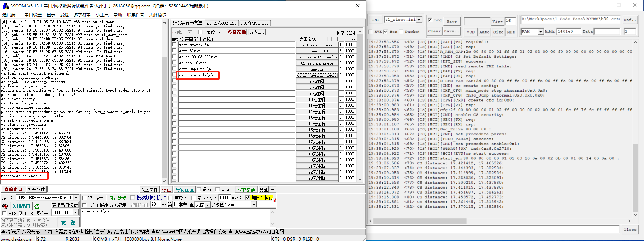Enable the 最前 always-on-top checkbox
This screenshot has width=644, height=241.
(x=199, y=189)
